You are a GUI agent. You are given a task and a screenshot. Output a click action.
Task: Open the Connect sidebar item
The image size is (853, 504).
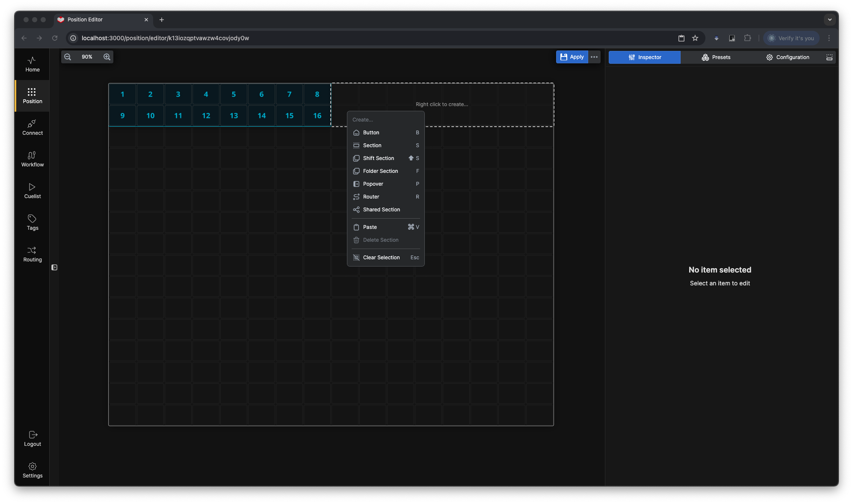32,127
